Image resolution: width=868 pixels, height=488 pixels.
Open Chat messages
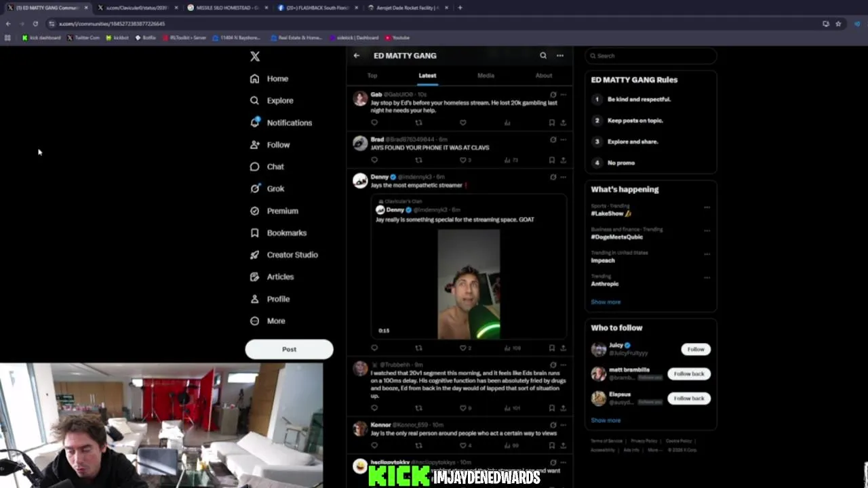tap(267, 167)
